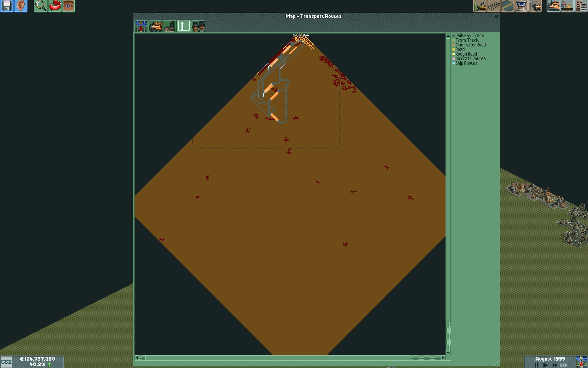Click the Road legend color swatch
Viewport: 588px width, 368px height.
point(454,50)
